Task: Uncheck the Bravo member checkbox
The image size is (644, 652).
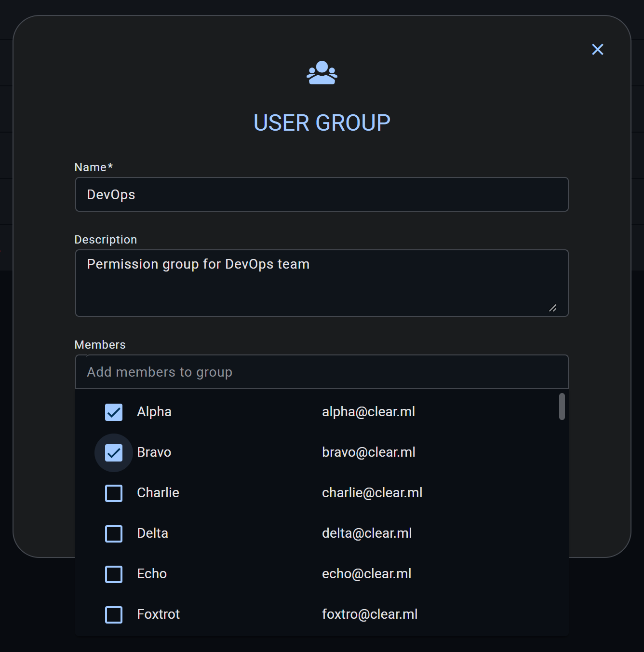Action: [114, 452]
